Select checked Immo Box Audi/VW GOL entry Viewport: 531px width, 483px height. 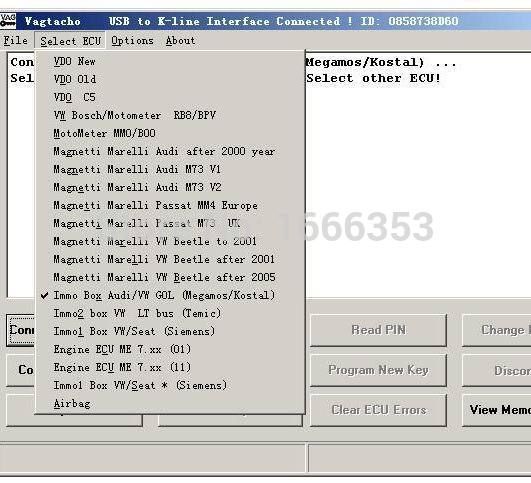170,295
